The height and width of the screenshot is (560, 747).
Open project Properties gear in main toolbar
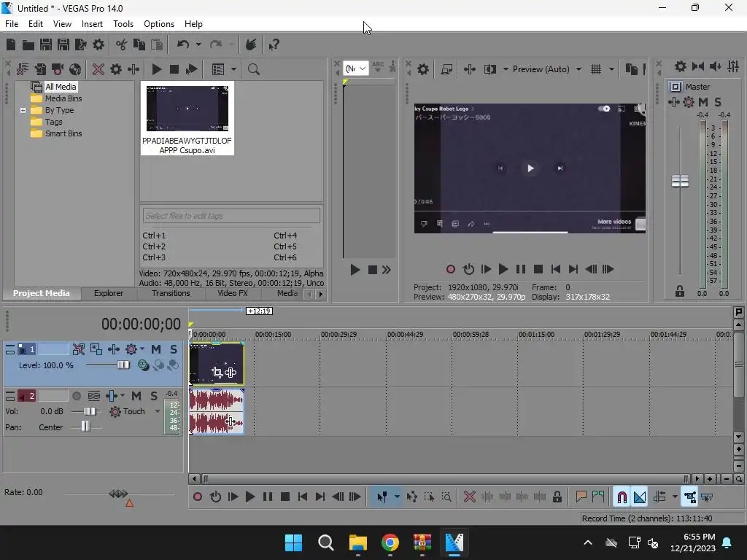[x=98, y=44]
